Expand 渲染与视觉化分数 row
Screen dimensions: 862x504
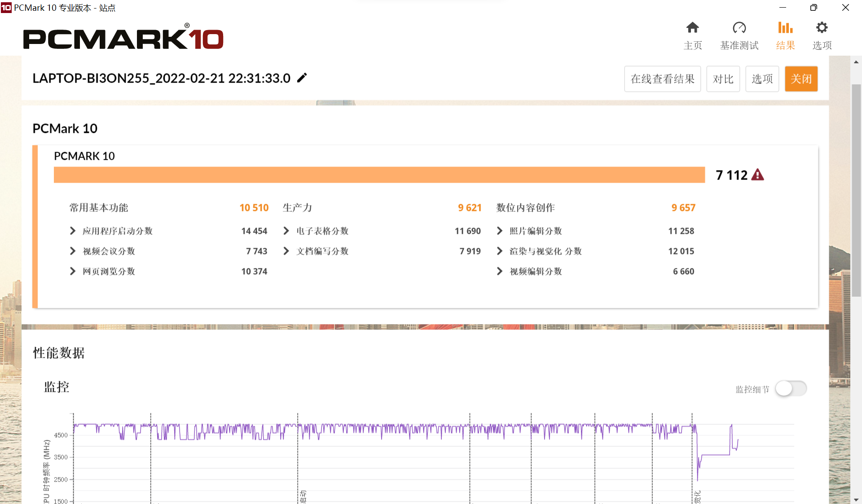(x=500, y=251)
